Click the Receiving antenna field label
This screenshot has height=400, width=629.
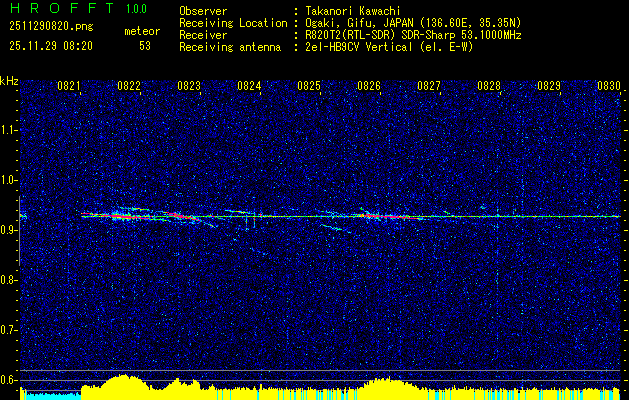230,47
